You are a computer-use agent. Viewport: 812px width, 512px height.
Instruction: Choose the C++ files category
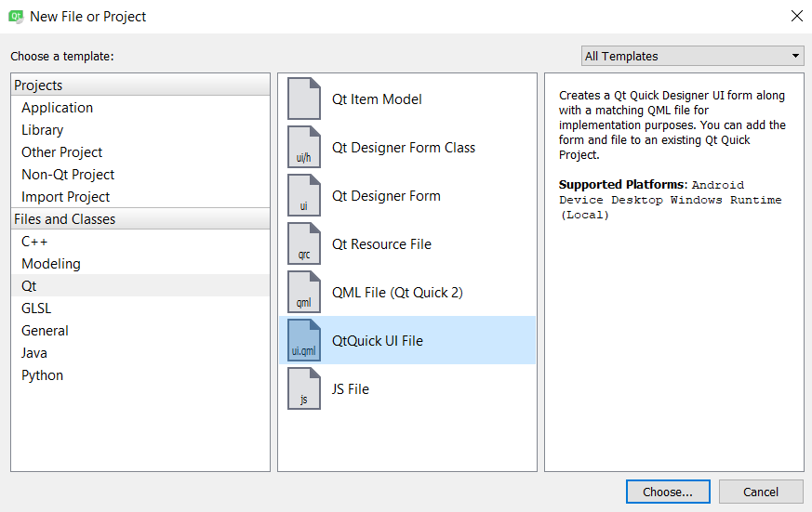[34, 242]
